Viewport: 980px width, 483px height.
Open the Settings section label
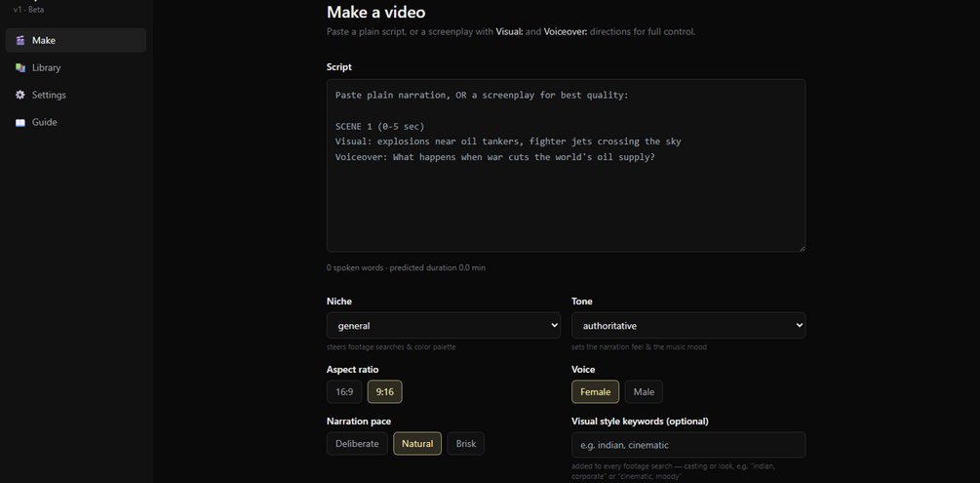click(x=49, y=95)
